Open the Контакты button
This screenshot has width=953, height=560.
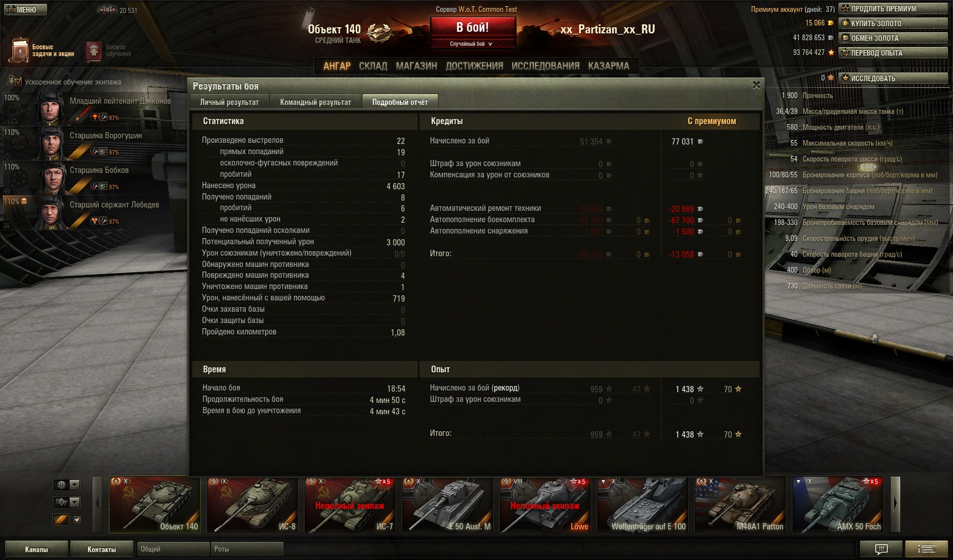[102, 549]
